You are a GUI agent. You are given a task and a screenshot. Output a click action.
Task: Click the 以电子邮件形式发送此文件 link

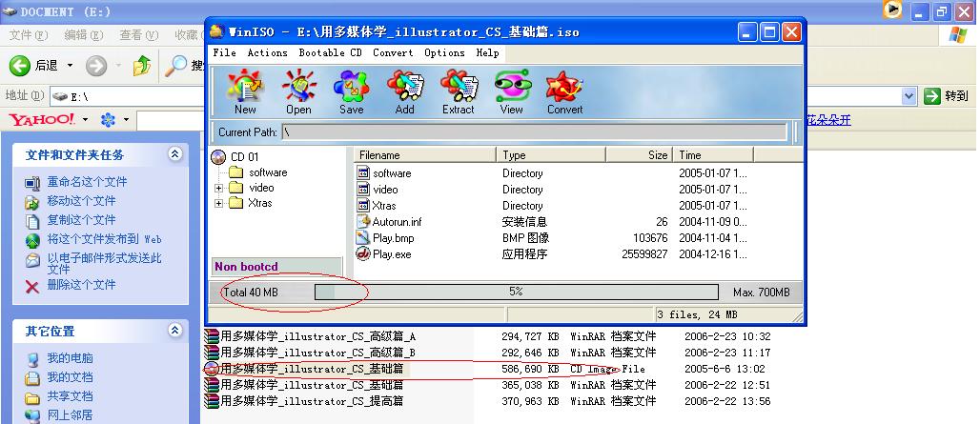[x=104, y=264]
